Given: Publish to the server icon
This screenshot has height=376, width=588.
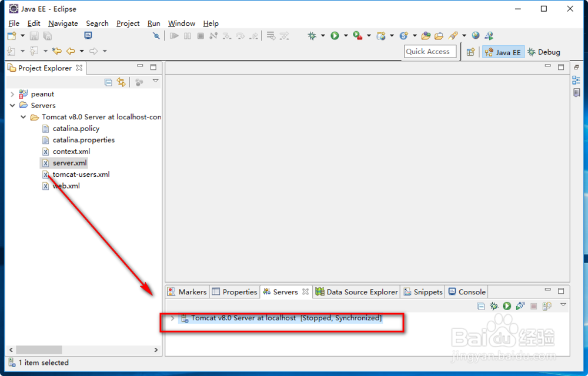Looking at the screenshot, I should pyautogui.click(x=547, y=306).
